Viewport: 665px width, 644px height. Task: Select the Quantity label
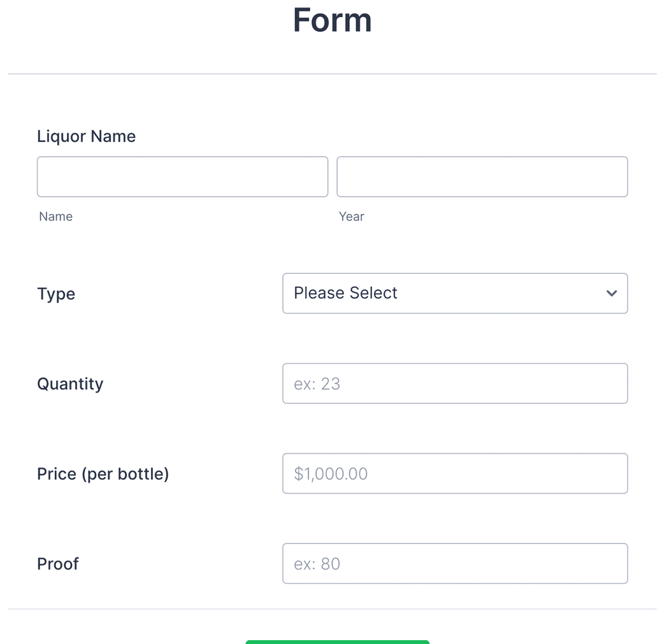[x=70, y=383]
